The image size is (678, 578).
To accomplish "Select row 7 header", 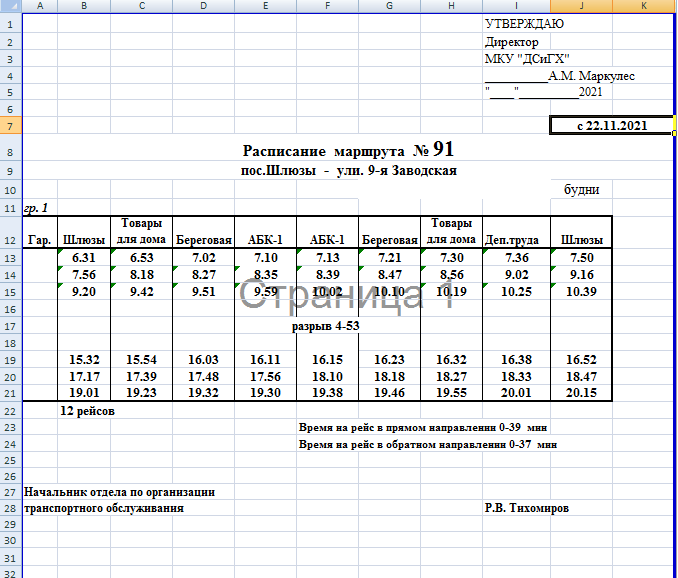I will click(10, 126).
